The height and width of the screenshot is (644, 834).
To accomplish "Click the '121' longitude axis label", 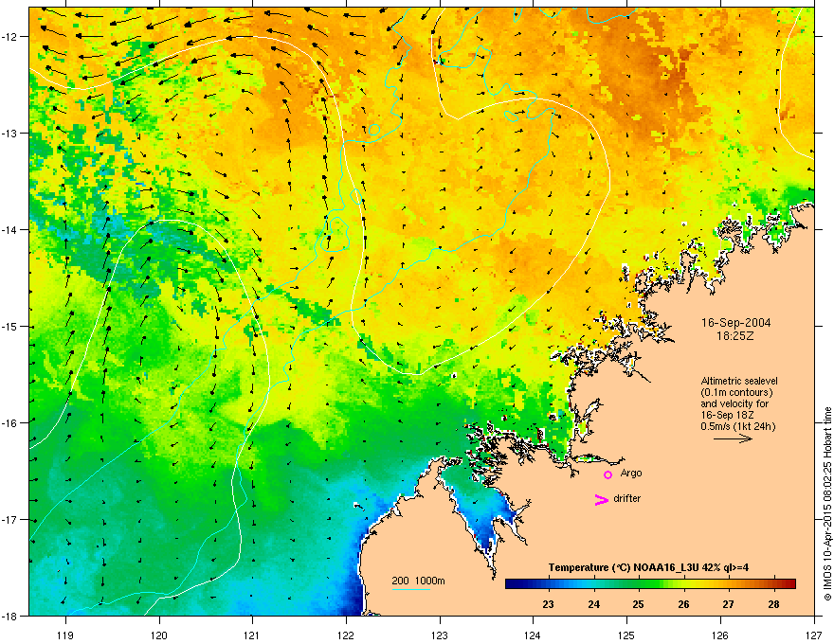I will coord(252,635).
